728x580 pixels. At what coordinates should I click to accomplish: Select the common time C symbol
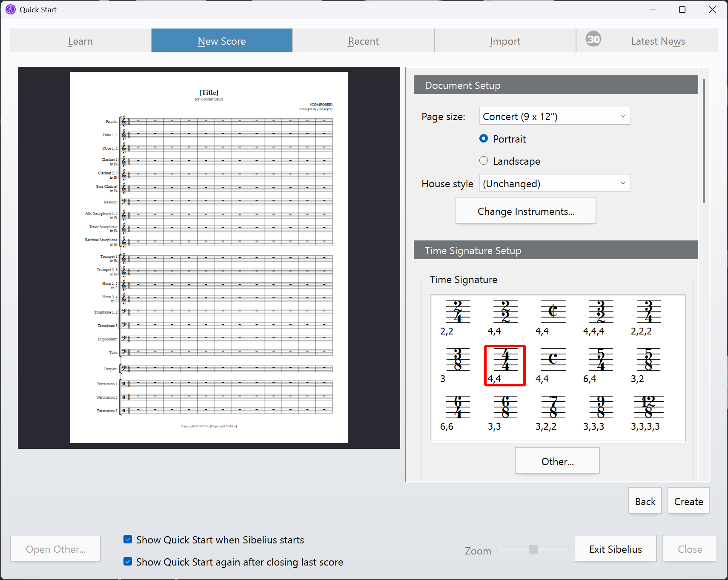(x=553, y=360)
